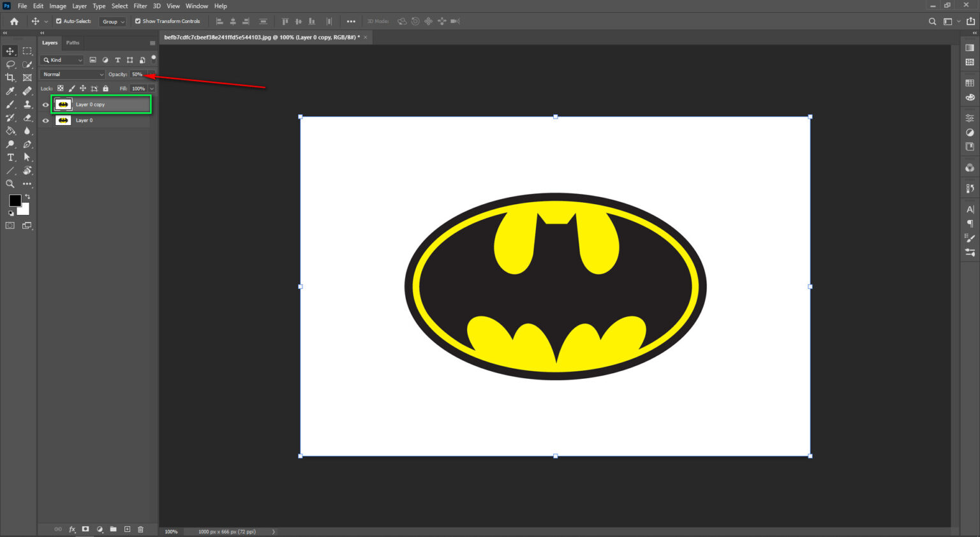980x537 pixels.
Task: Choose the Clone Stamp tool
Action: [27, 103]
